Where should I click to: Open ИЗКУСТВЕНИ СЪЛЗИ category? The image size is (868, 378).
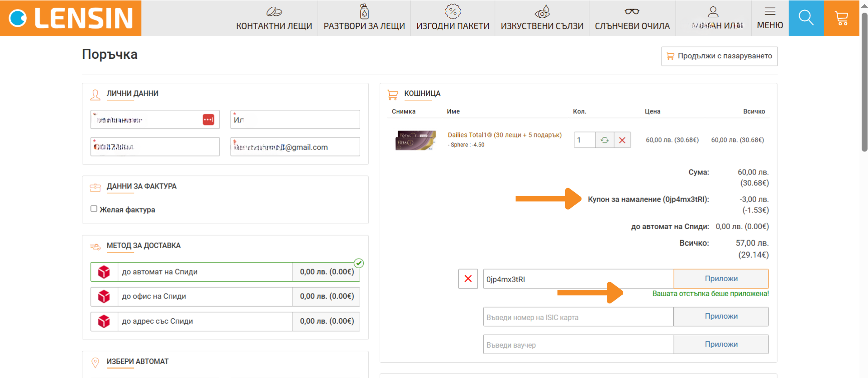pyautogui.click(x=542, y=18)
